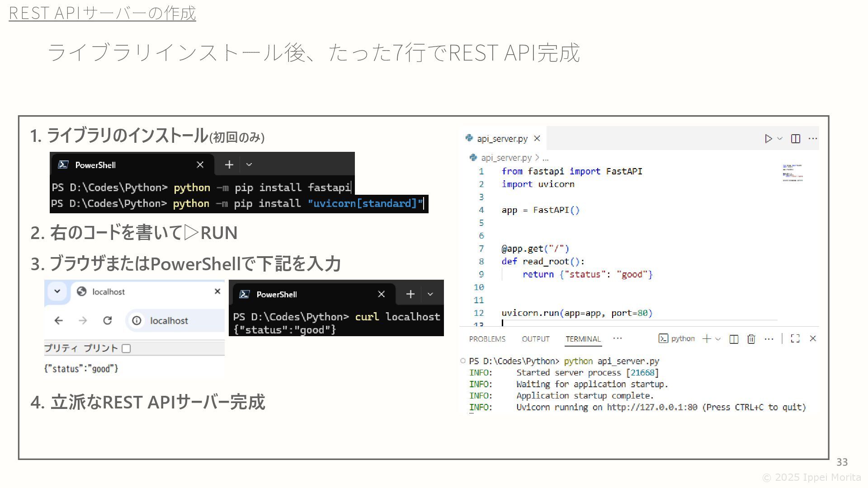Reload the localhost browser page

[107, 321]
